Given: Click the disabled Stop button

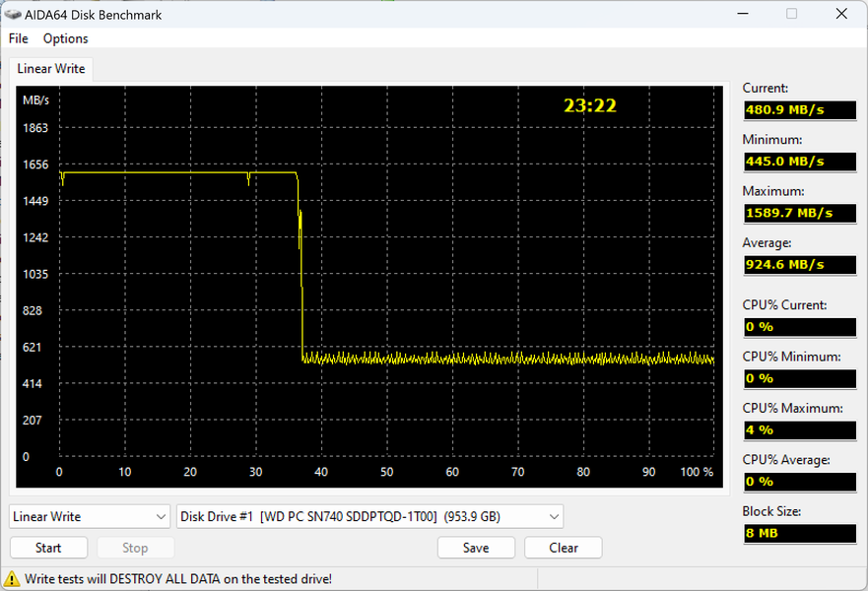Looking at the screenshot, I should [x=135, y=548].
